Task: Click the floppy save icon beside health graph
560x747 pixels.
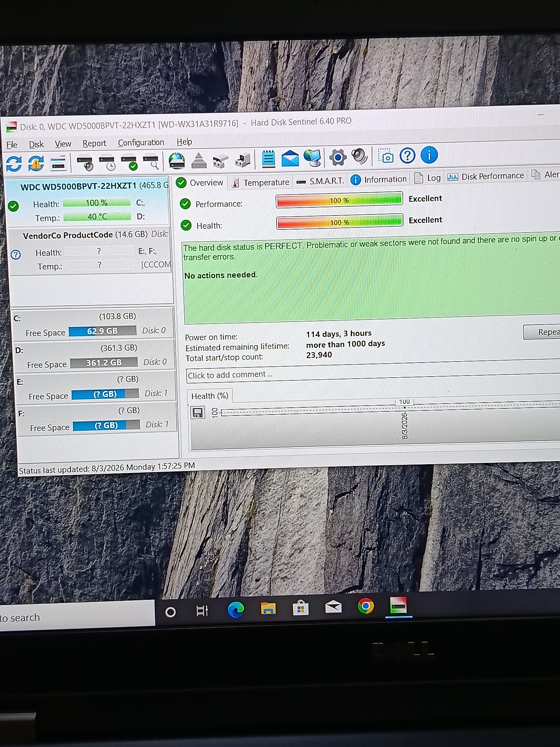Action: click(x=197, y=412)
